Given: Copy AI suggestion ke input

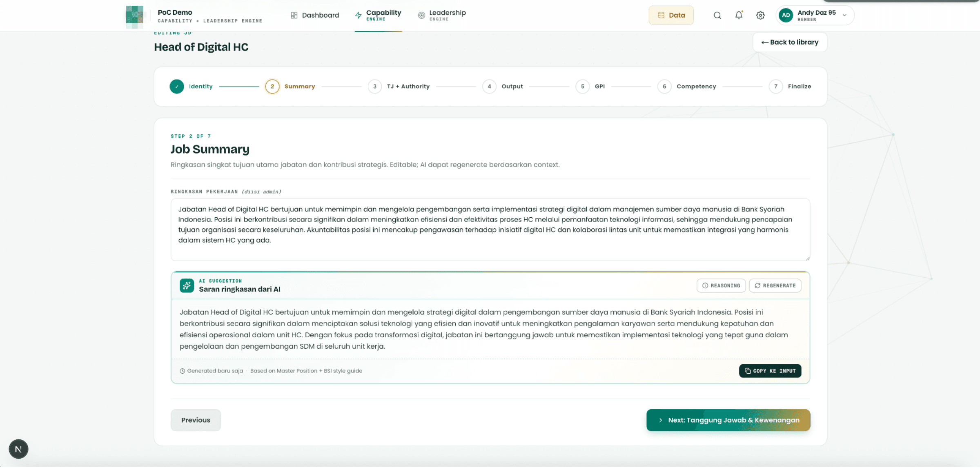Looking at the screenshot, I should [770, 371].
